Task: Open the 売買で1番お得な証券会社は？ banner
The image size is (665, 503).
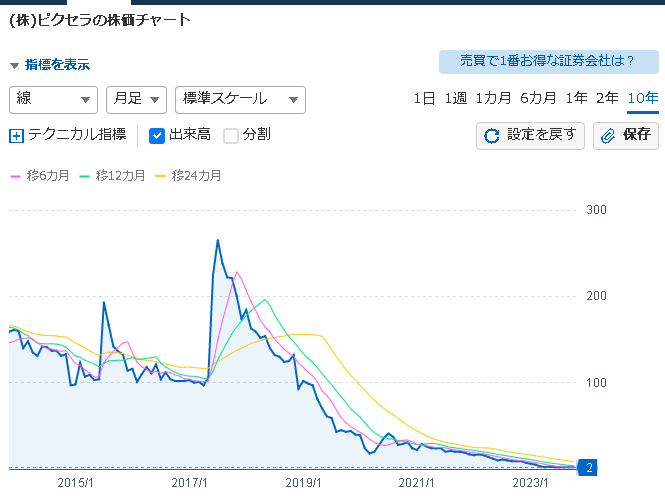Action: click(x=549, y=62)
